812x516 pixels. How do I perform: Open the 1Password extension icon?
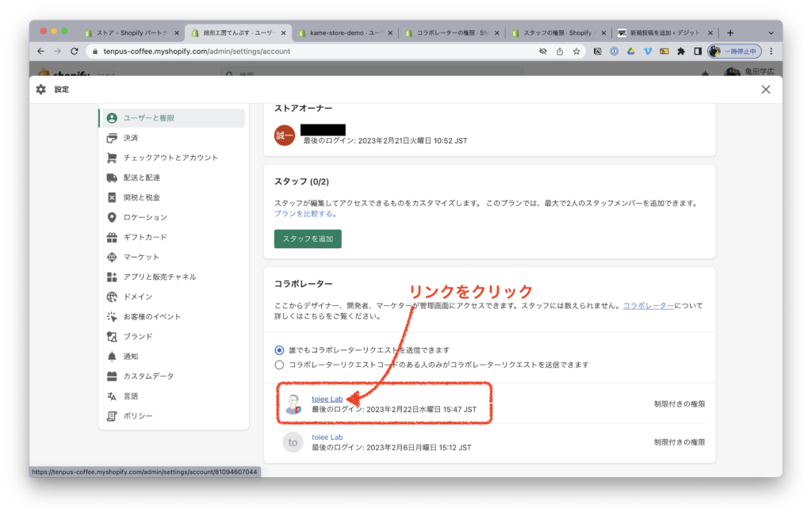pos(615,52)
